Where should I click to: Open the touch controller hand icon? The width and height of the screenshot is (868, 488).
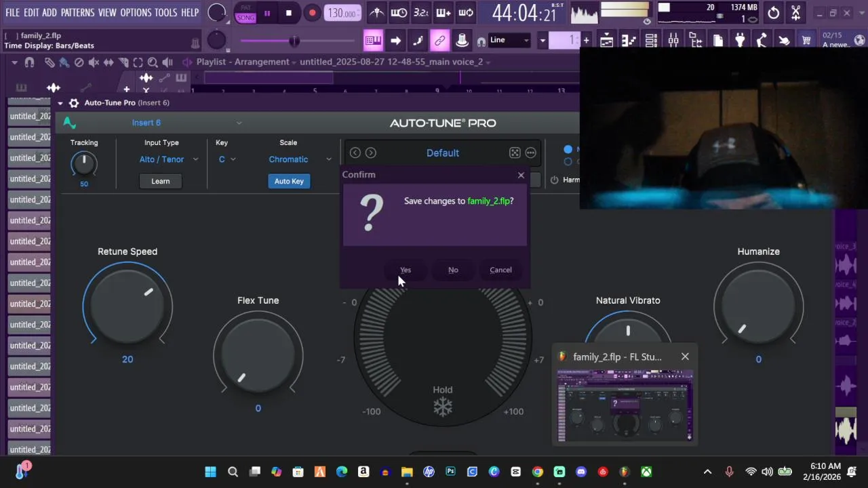pyautogui.click(x=784, y=41)
